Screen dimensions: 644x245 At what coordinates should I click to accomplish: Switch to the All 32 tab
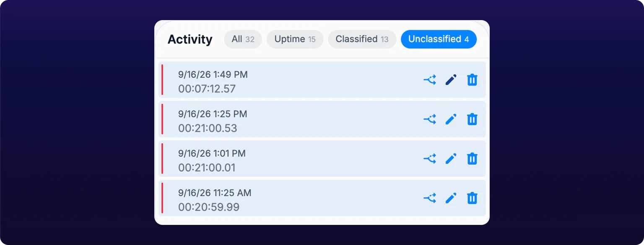(243, 39)
